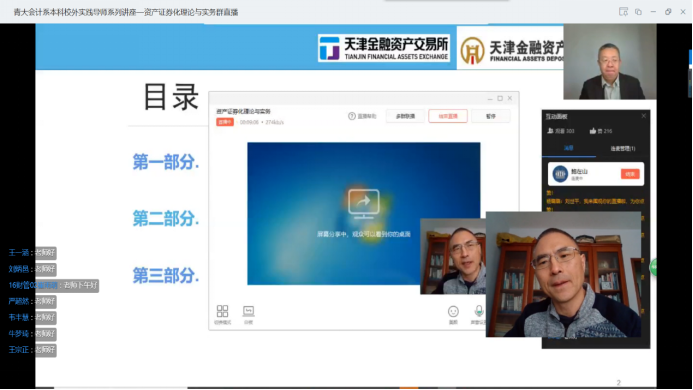
Task: Click the viewers count person icon
Action: (x=550, y=131)
